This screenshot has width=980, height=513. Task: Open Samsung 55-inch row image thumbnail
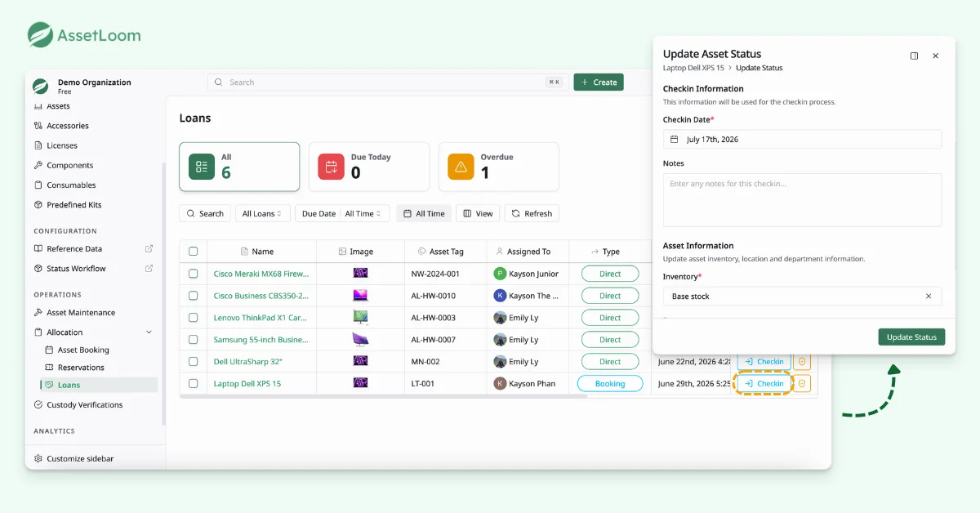(x=360, y=340)
